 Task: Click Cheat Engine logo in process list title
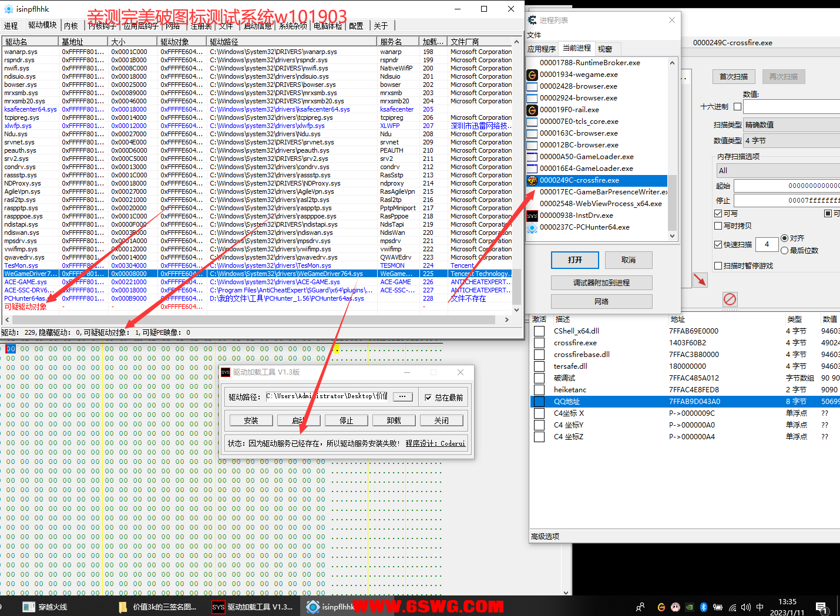(533, 20)
